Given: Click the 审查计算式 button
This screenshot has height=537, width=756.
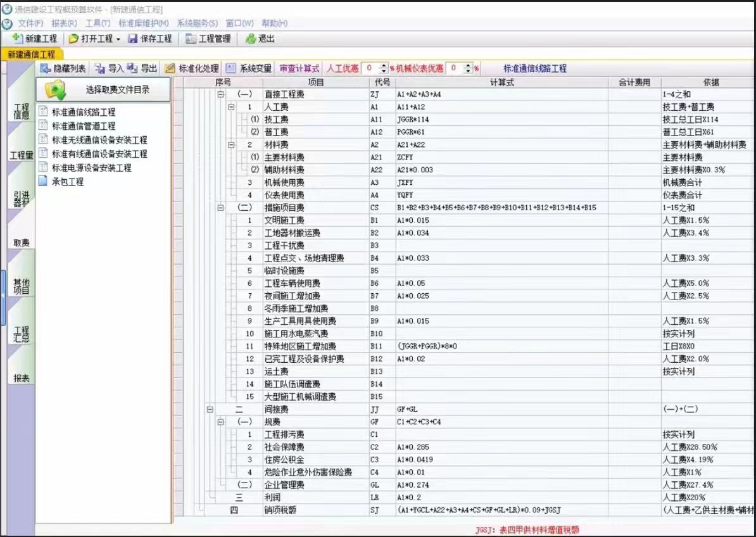Looking at the screenshot, I should tap(299, 68).
